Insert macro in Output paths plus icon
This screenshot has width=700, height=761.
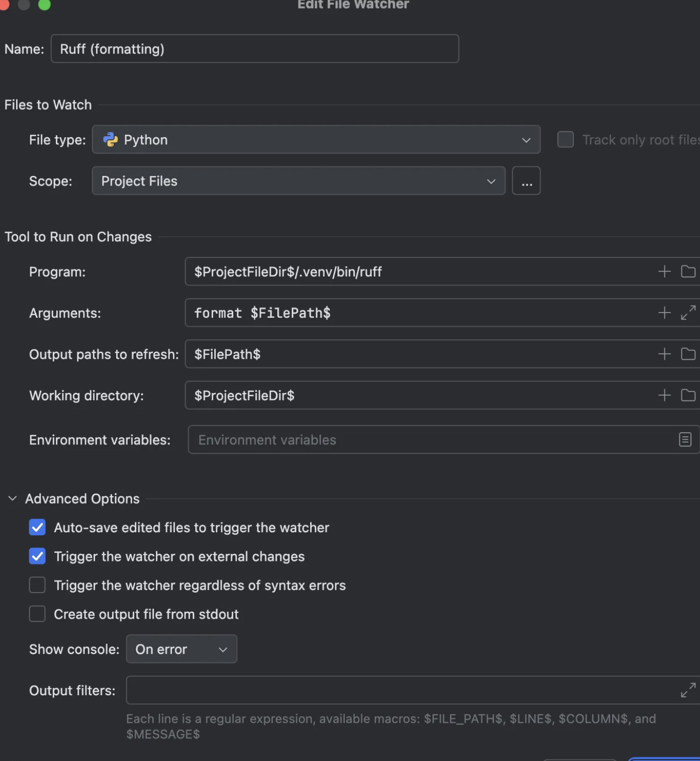tap(664, 354)
